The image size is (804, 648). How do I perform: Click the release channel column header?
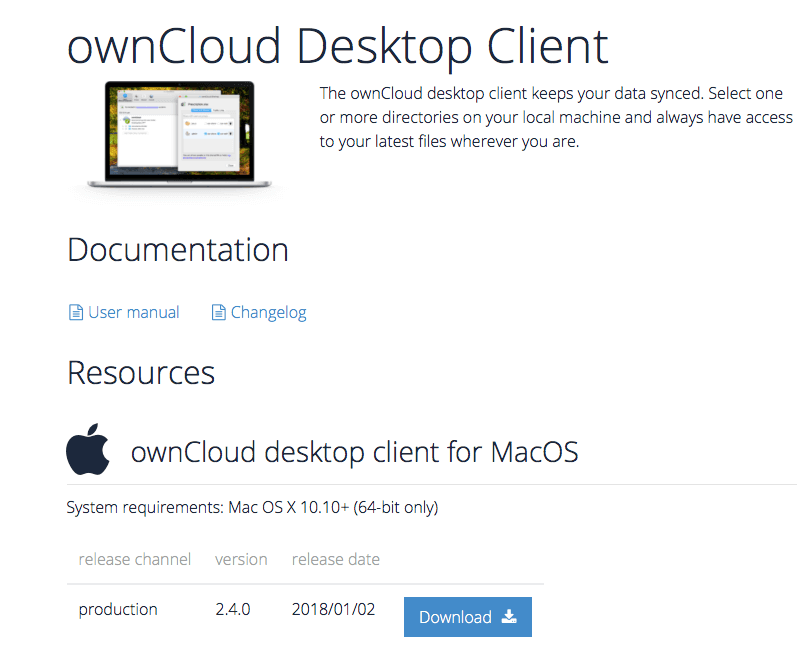[134, 559]
